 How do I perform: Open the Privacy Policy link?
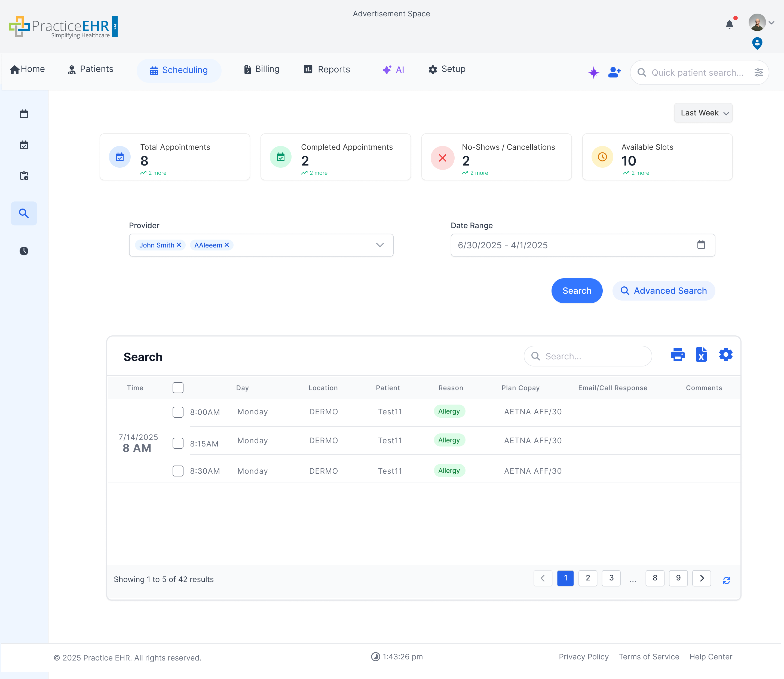coord(583,657)
